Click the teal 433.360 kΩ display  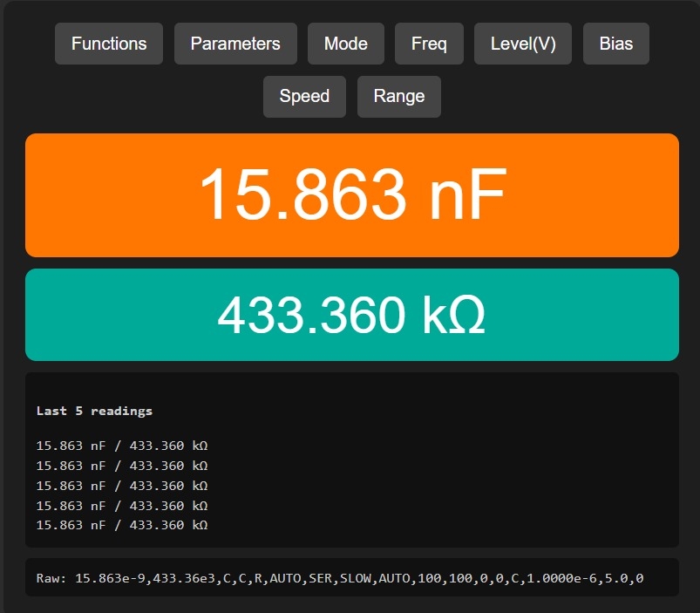pyautogui.click(x=351, y=315)
